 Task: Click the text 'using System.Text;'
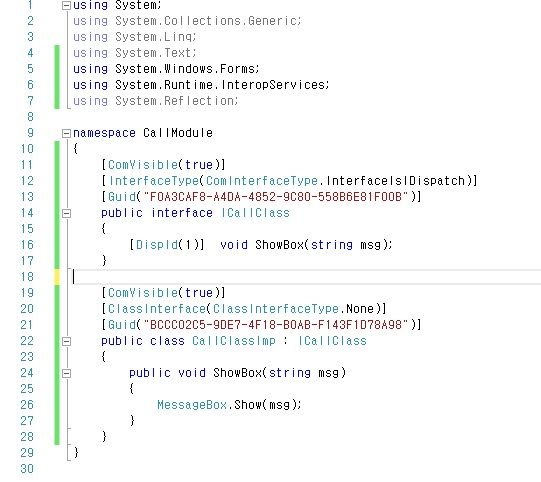[x=135, y=53]
